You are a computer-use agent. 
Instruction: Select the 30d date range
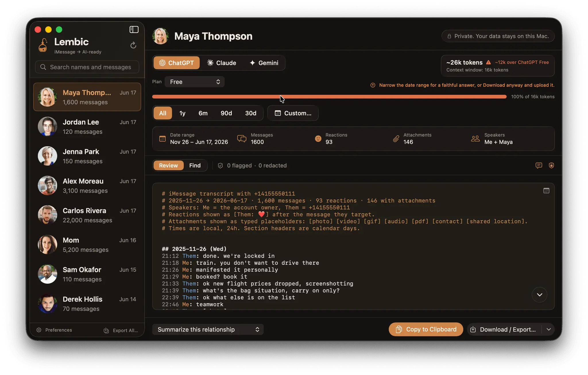[x=251, y=113]
